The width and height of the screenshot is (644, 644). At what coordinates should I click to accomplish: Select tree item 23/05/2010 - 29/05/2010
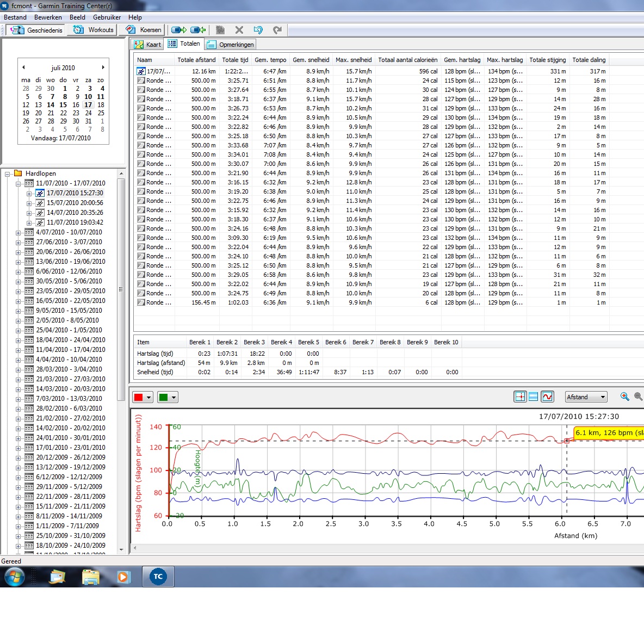click(71, 291)
